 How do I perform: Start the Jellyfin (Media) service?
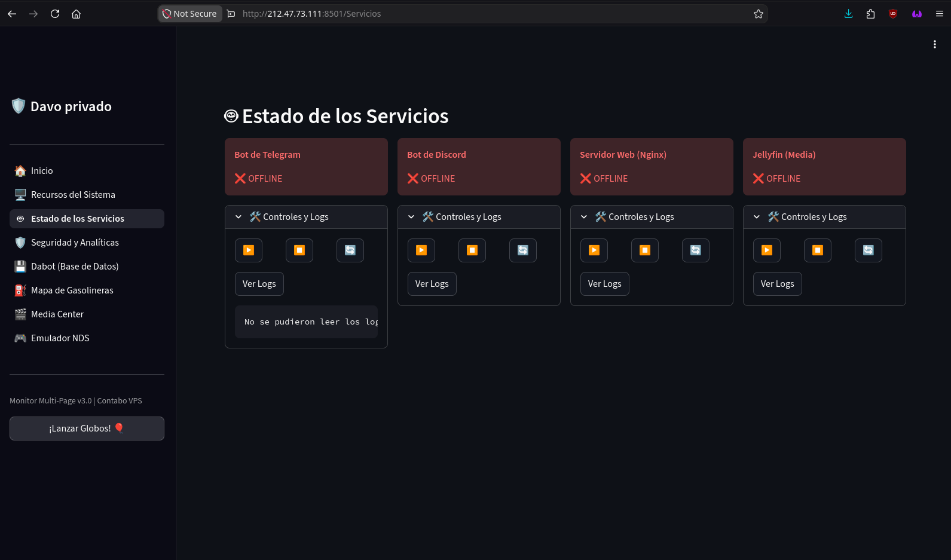(x=767, y=250)
